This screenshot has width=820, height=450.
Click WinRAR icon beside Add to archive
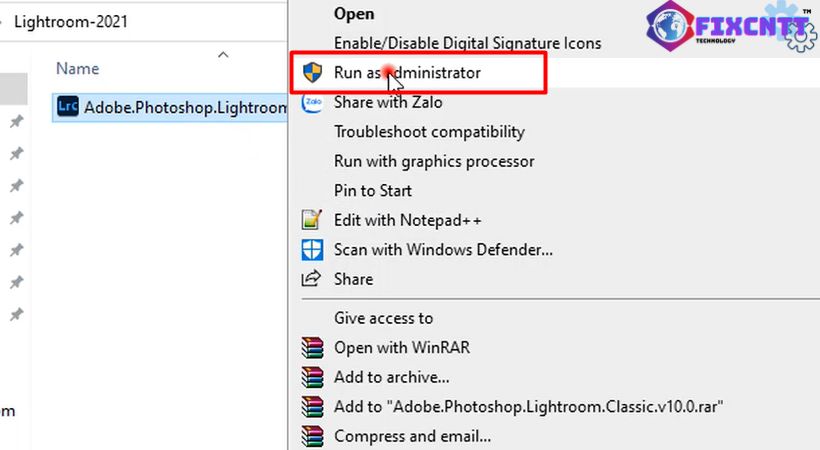pyautogui.click(x=312, y=377)
